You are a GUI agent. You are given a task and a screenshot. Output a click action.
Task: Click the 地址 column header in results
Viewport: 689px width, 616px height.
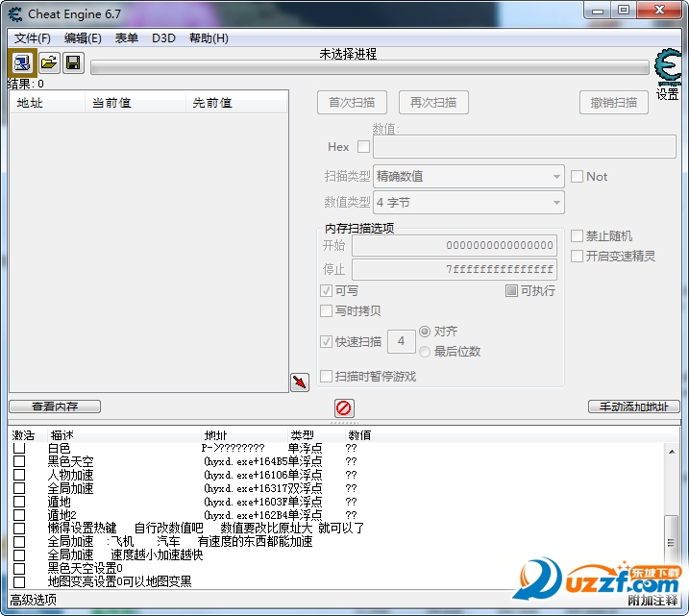(47, 103)
